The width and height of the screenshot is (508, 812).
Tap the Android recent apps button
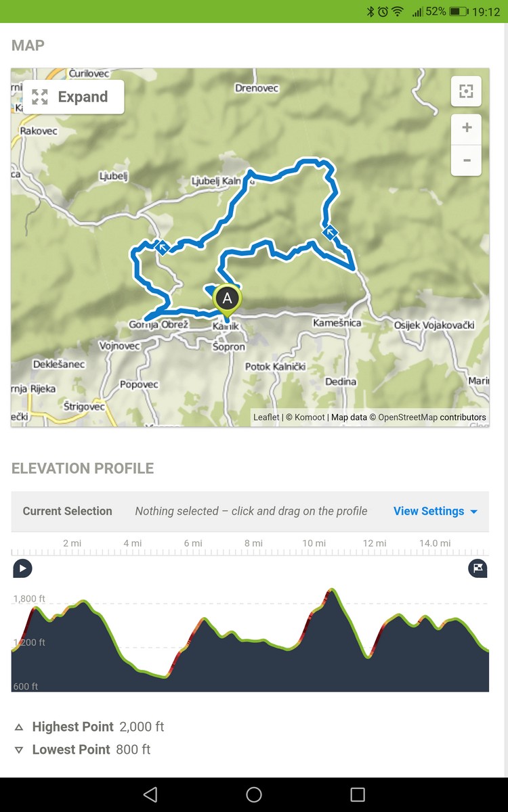point(358,794)
